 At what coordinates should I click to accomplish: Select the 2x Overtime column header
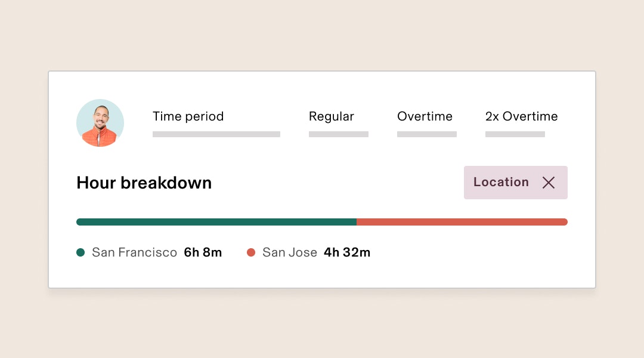click(x=521, y=116)
